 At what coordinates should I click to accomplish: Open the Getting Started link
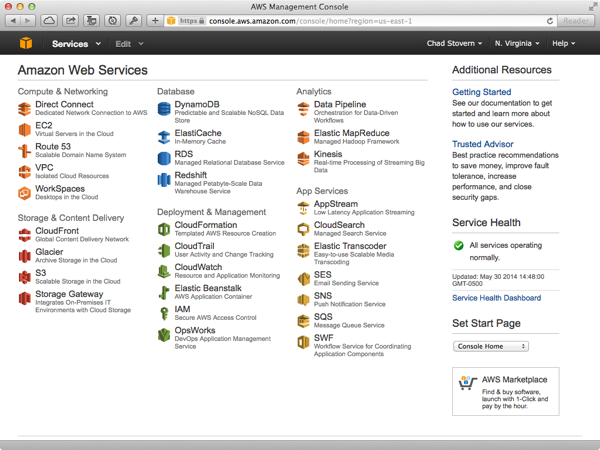481,92
